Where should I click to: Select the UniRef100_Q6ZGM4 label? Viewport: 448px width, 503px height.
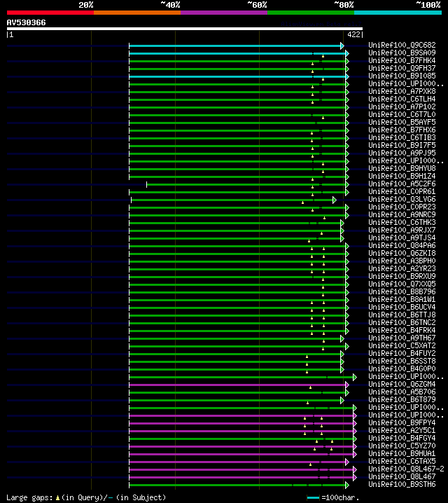point(402,384)
